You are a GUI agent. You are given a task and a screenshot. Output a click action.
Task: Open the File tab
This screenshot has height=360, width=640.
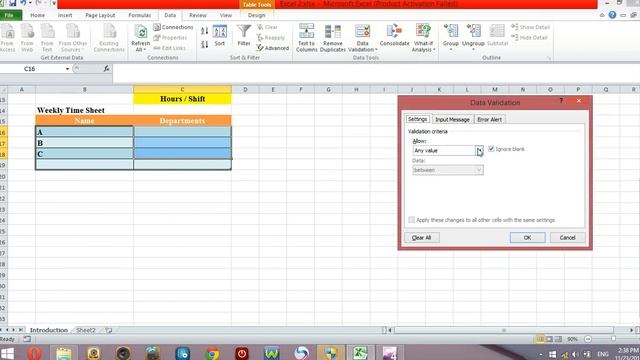pos(9,15)
